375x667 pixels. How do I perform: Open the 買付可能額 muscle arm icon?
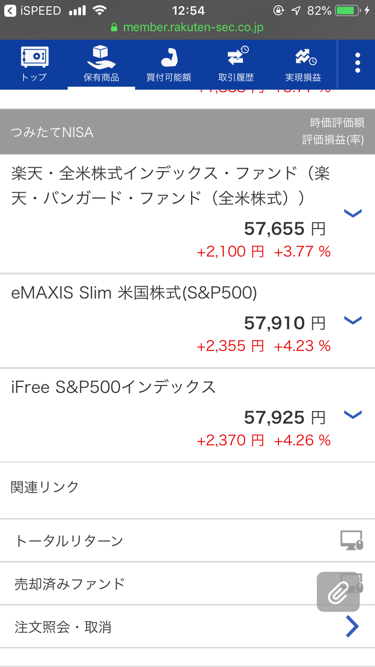[169, 57]
